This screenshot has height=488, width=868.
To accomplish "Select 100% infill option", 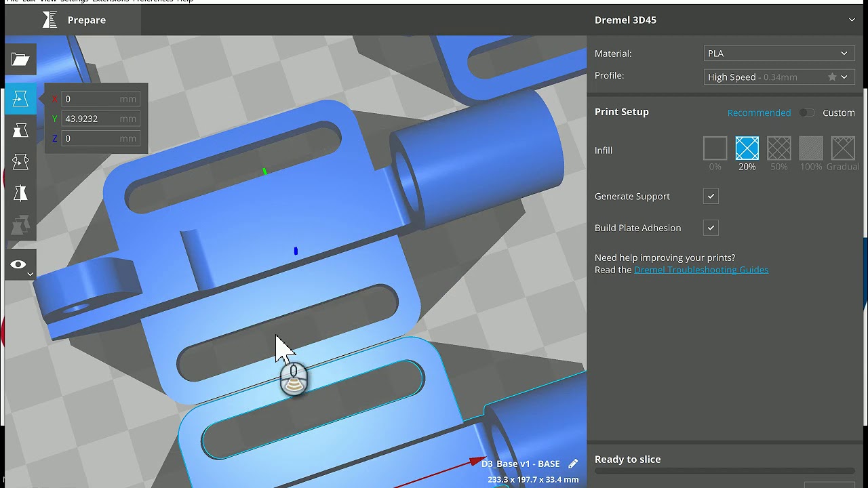I will coord(811,148).
